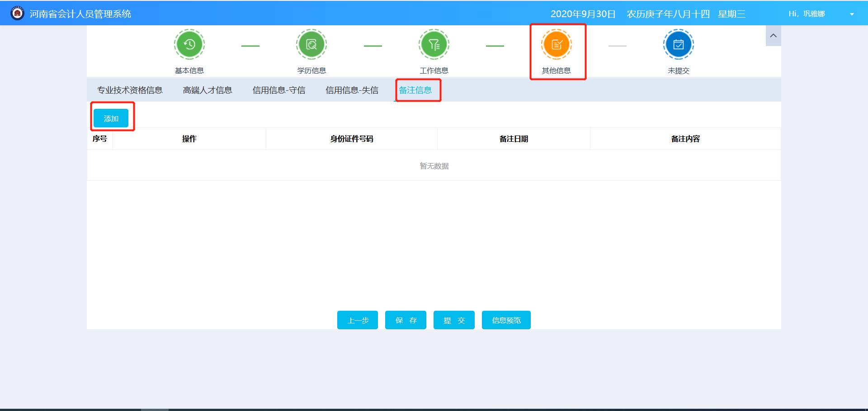Select the 学历信息 step icon
The height and width of the screenshot is (411, 868).
[311, 44]
